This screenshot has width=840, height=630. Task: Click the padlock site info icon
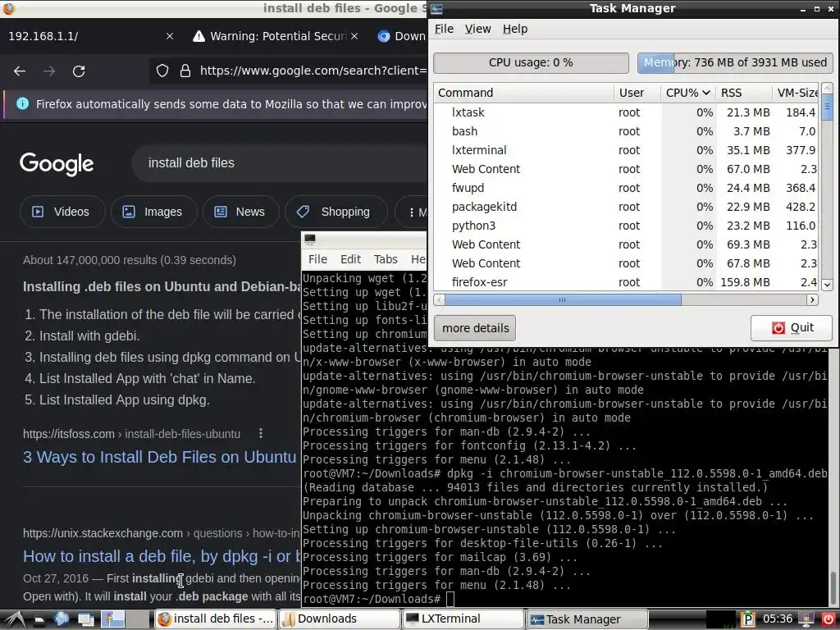click(185, 71)
